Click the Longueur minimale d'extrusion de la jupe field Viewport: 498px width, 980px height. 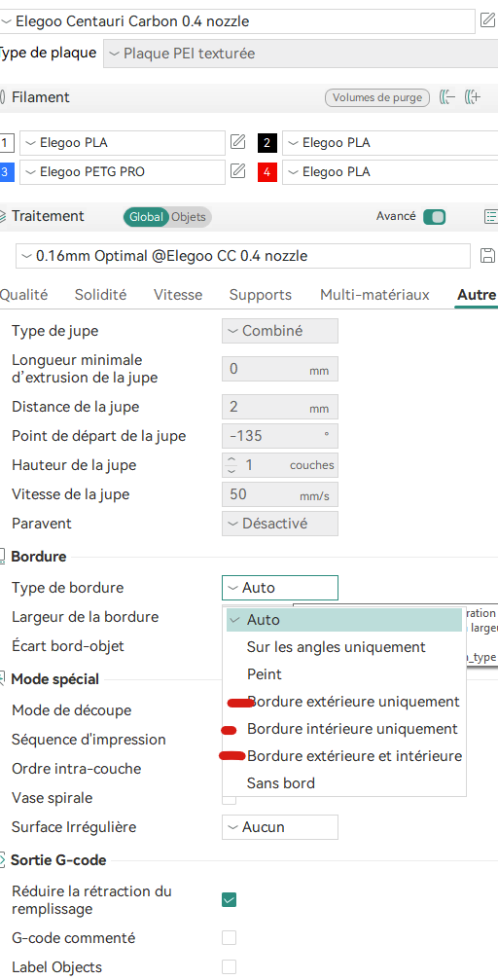click(280, 370)
